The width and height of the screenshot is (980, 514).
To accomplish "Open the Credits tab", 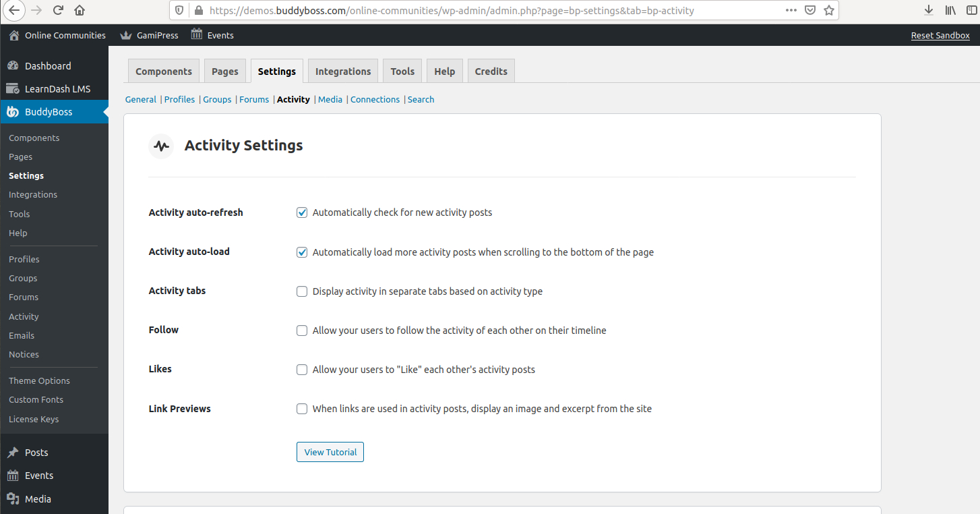I will [491, 72].
